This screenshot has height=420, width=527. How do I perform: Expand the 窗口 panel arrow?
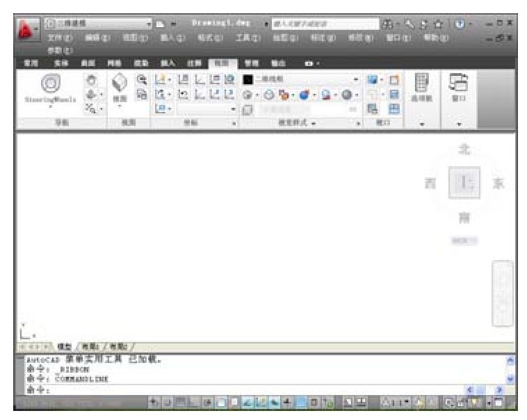coord(459,124)
